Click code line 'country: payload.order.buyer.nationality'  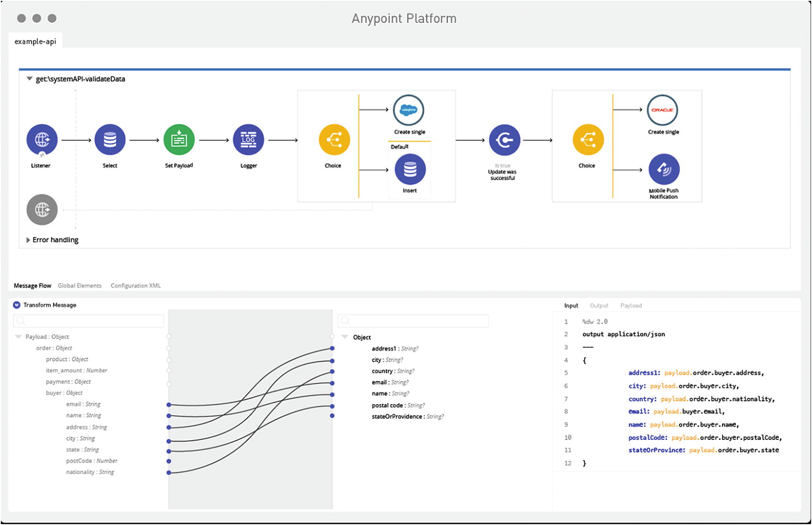(701, 399)
